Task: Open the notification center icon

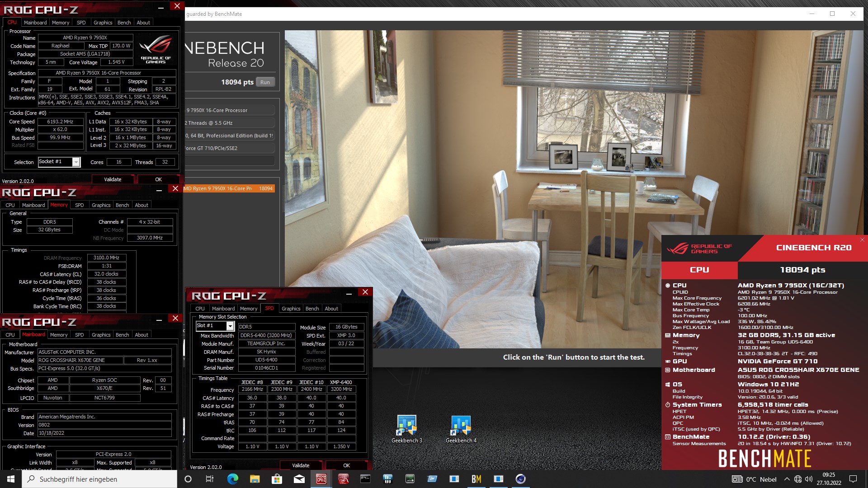Action: pyautogui.click(x=853, y=479)
